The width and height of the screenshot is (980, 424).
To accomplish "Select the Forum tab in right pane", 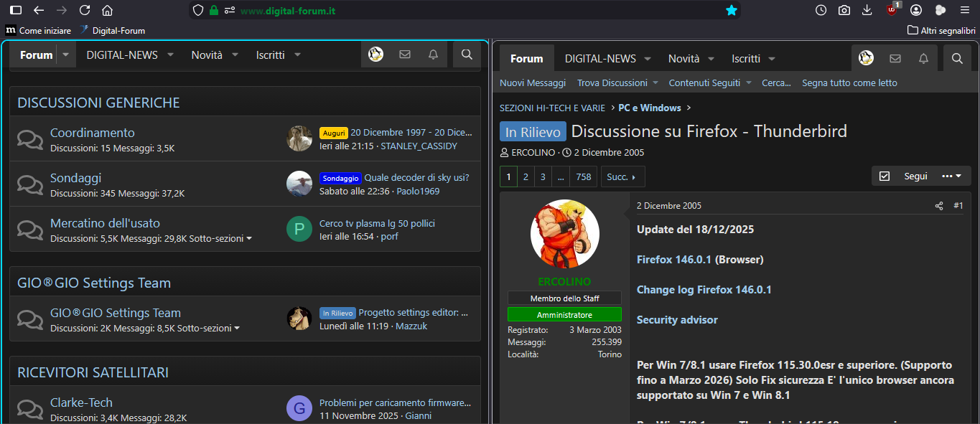I will (526, 58).
